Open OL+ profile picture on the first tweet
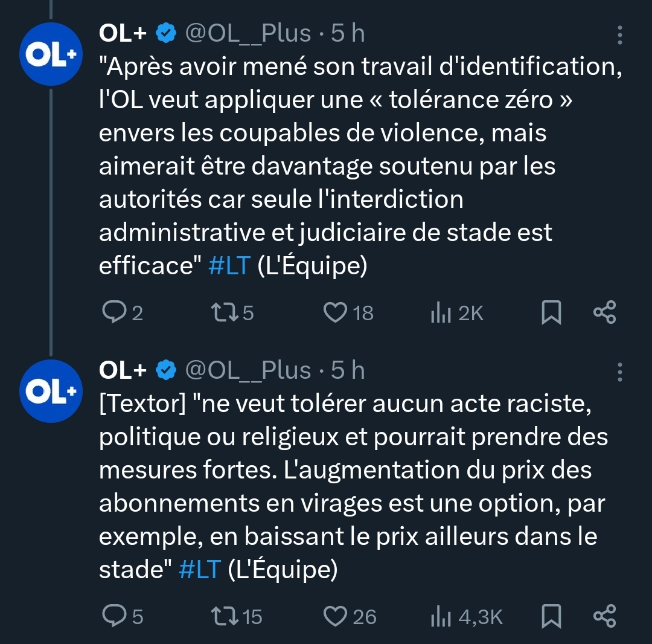Screen dimensions: 652x644 (x=51, y=56)
